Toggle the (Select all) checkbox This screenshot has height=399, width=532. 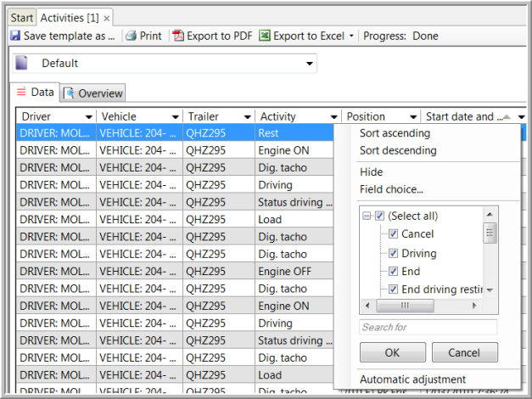coord(380,216)
